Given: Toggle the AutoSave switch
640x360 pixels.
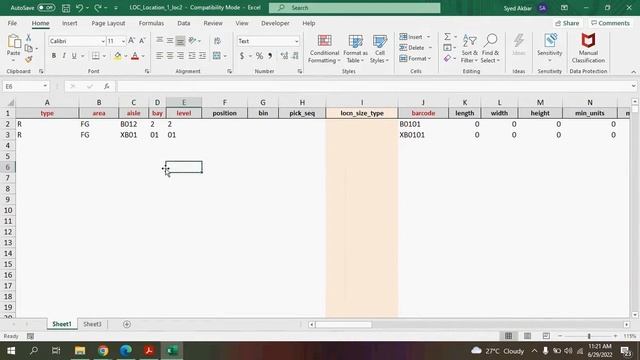Looking at the screenshot, I should (46, 8).
